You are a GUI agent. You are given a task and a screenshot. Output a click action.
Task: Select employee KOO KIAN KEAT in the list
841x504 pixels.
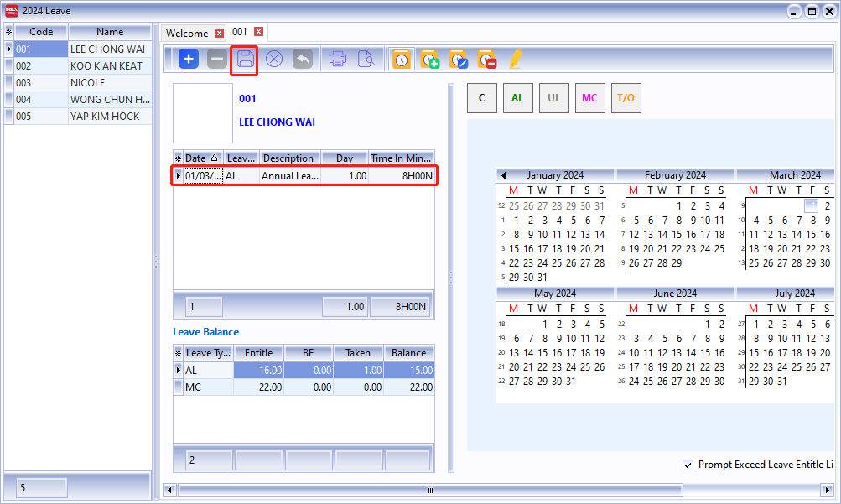click(x=106, y=66)
